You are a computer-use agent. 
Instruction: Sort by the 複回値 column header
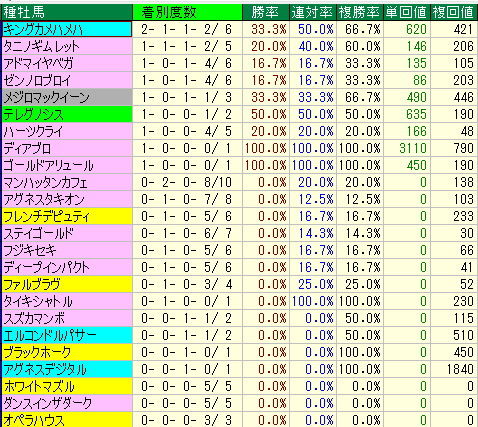pos(454,12)
